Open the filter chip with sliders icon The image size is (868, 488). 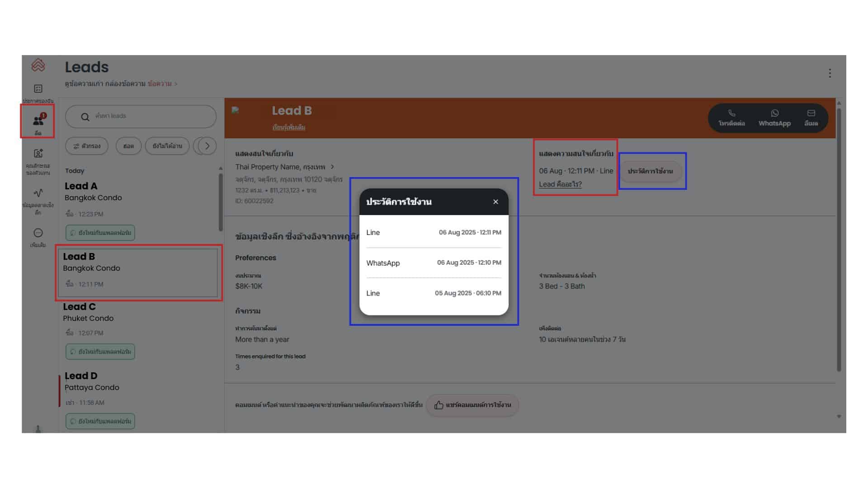tap(87, 146)
